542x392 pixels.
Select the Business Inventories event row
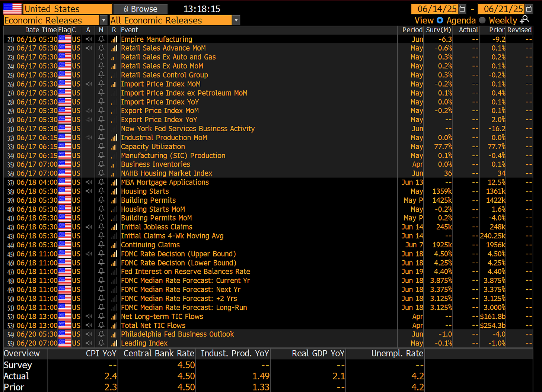point(268,164)
